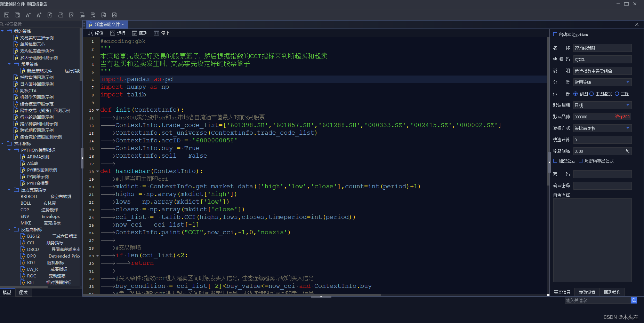
Task: Click the V icon beside 期权CTA
Action: pyautogui.click(x=16, y=91)
